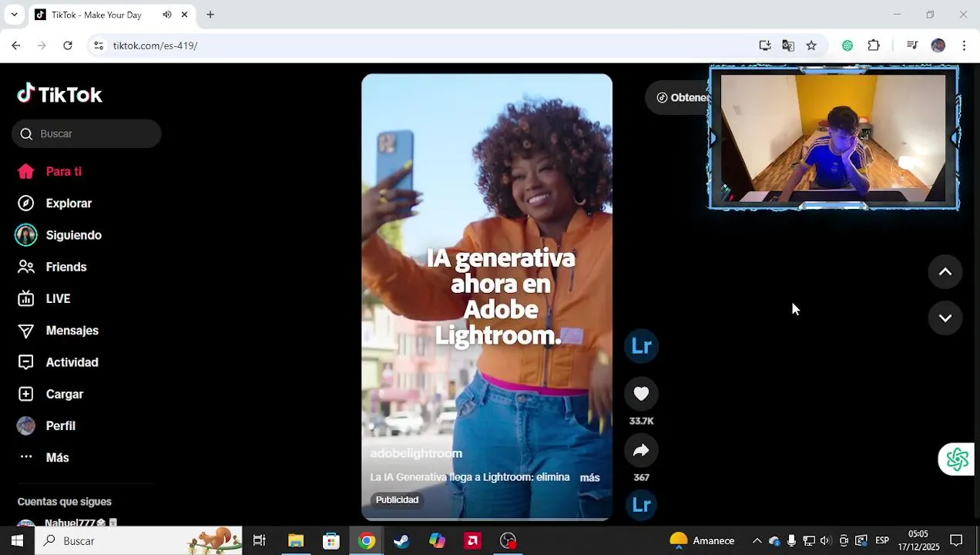Open the Amanece weather widget
Image resolution: width=980 pixels, height=555 pixels.
click(x=702, y=541)
